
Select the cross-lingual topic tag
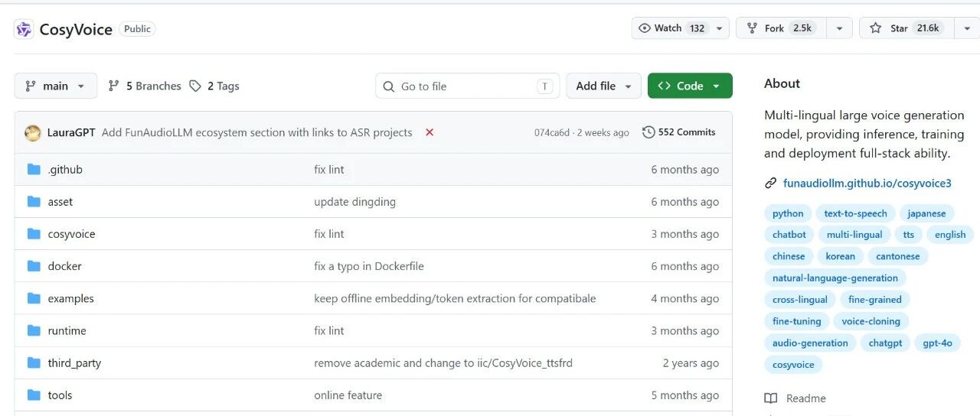point(800,300)
